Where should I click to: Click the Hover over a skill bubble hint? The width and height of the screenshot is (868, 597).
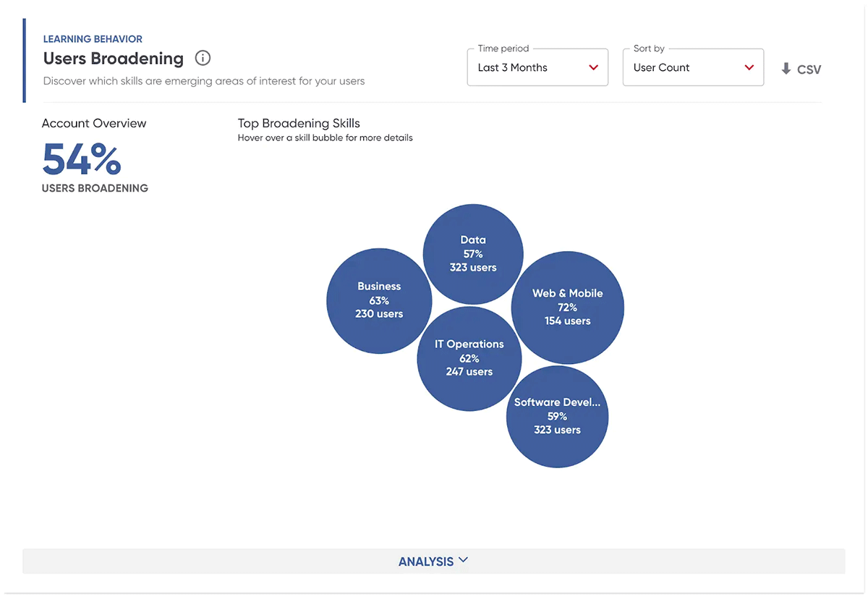[x=325, y=137]
